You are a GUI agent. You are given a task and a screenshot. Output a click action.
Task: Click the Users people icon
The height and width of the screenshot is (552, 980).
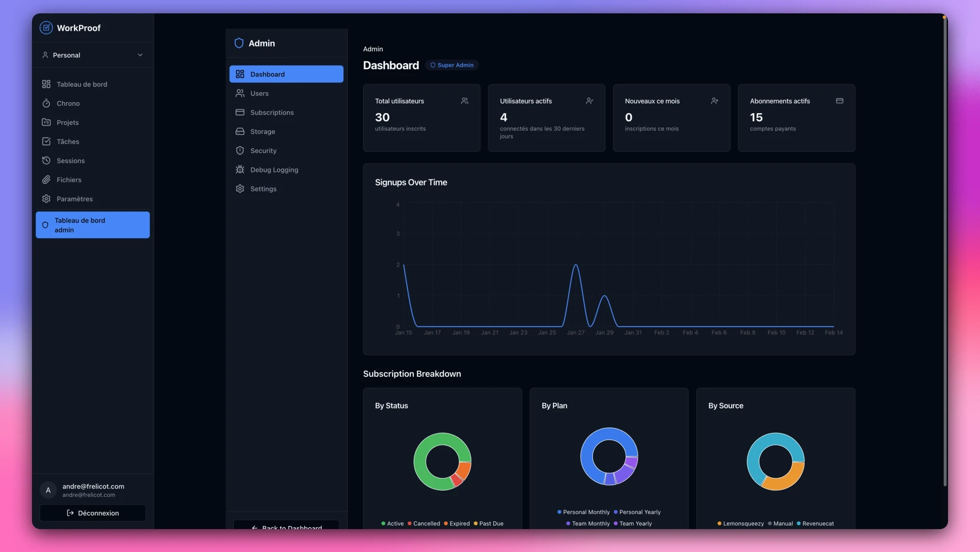pos(240,93)
